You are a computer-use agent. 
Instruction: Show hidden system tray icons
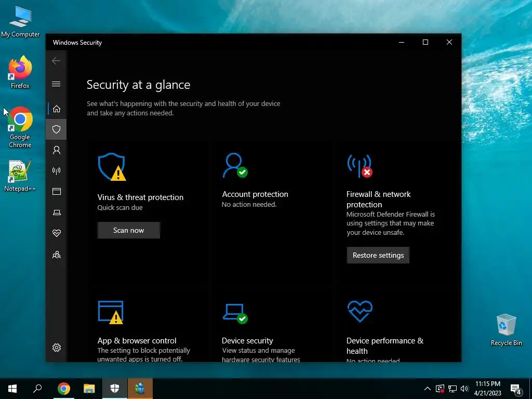point(428,389)
